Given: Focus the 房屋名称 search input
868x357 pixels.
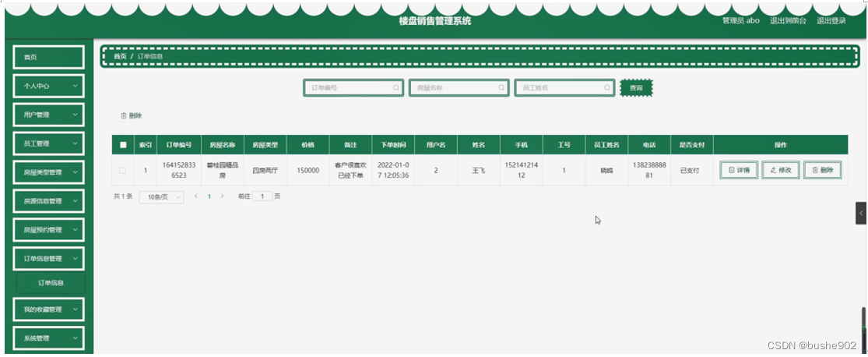Looking at the screenshot, I should (459, 87).
